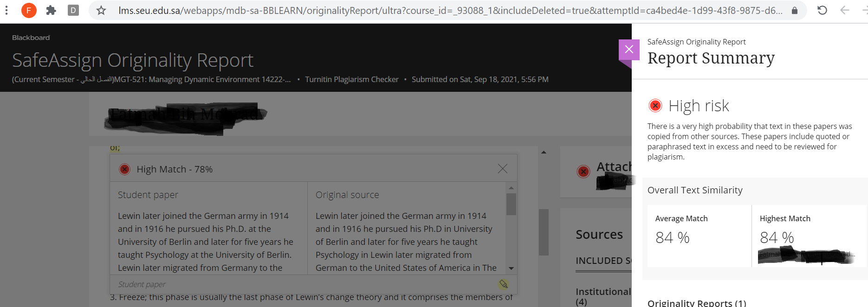The image size is (868, 307).
Task: Click the Institutional (4) sources entry
Action: coord(603,296)
